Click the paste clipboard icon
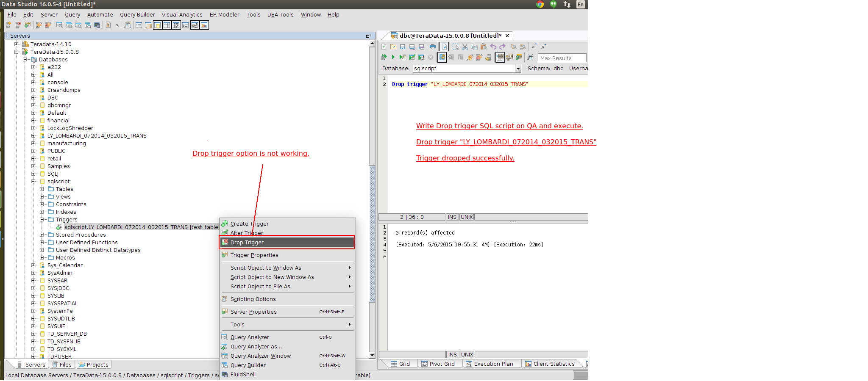This screenshot has height=381, width=868. [484, 47]
